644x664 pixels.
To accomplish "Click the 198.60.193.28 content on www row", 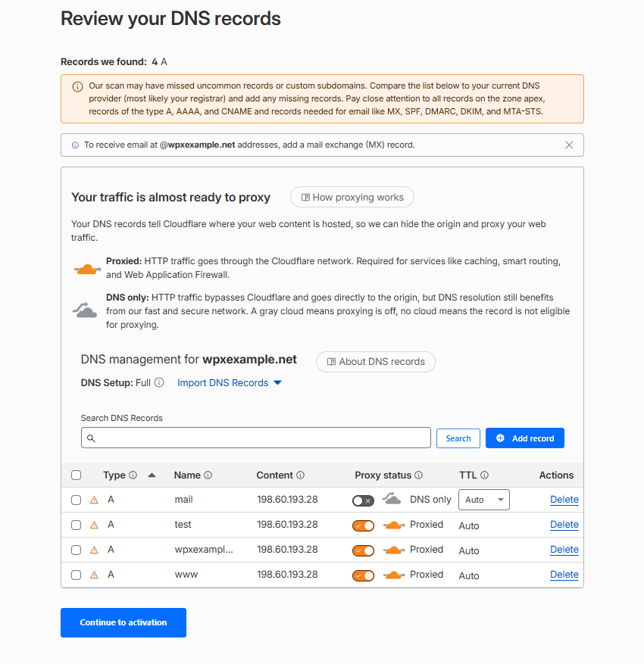I will (x=287, y=575).
